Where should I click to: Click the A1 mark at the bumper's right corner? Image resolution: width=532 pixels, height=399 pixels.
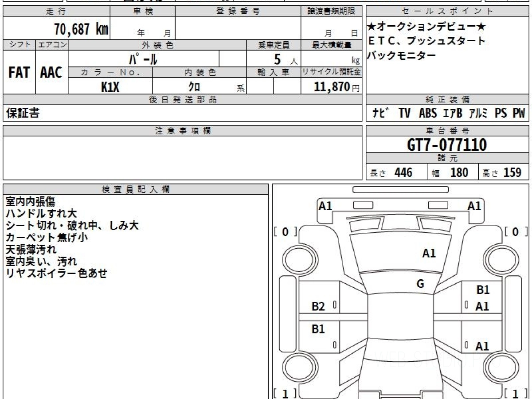[x=474, y=206]
